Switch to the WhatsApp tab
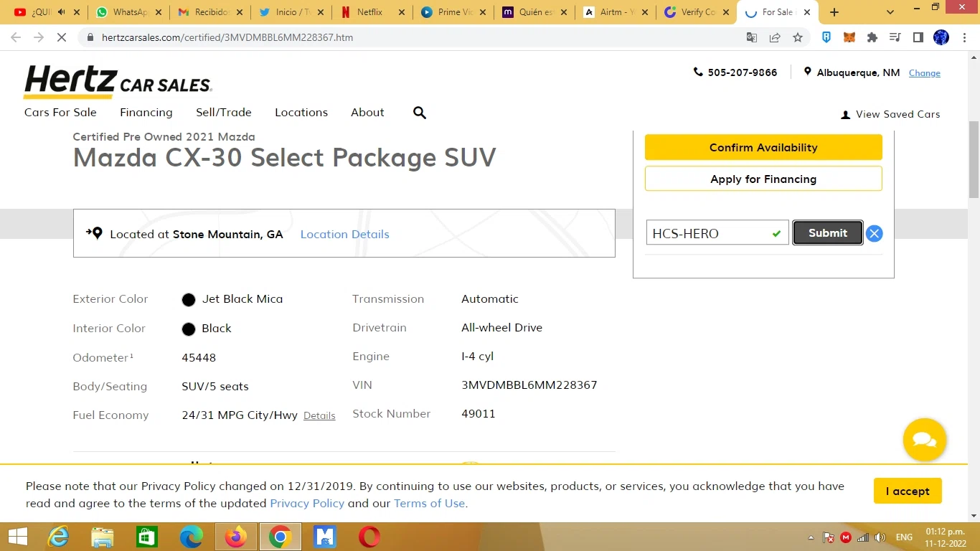This screenshot has height=551, width=980. [x=129, y=12]
